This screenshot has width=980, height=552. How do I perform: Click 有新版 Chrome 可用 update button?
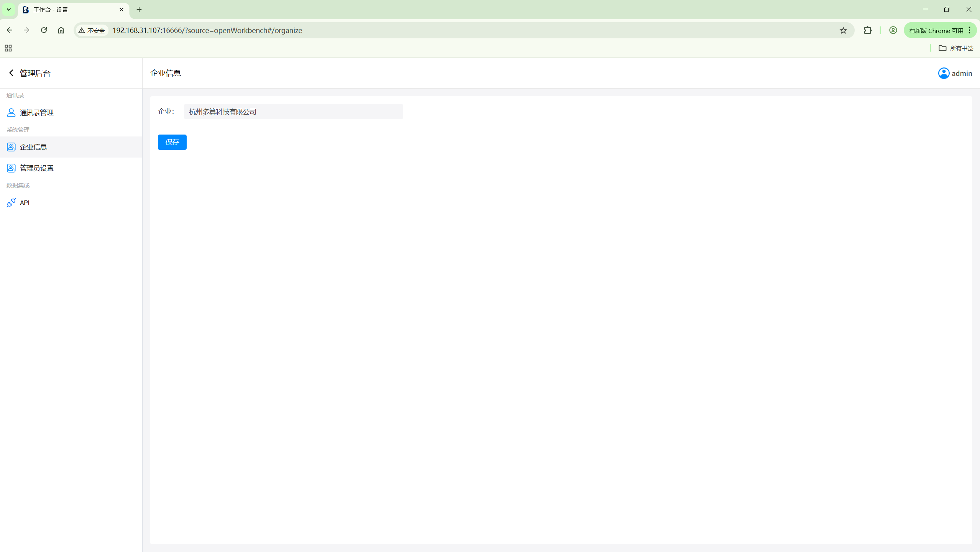coord(936,30)
